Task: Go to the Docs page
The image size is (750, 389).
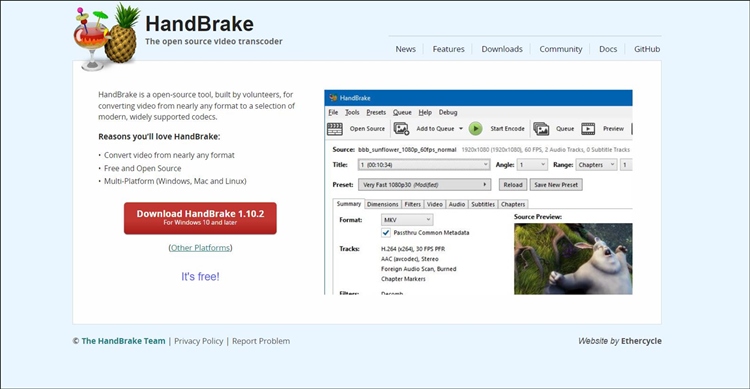Action: (608, 49)
